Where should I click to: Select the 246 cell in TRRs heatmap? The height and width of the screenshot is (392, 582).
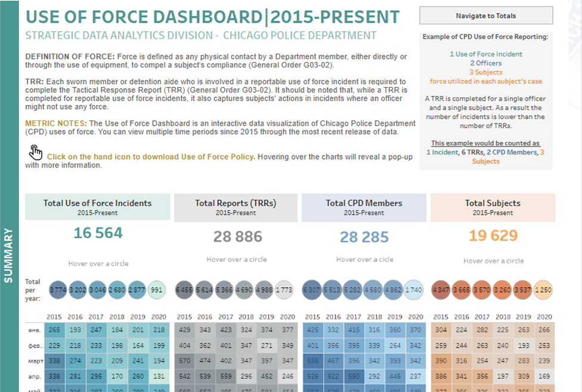287,376
